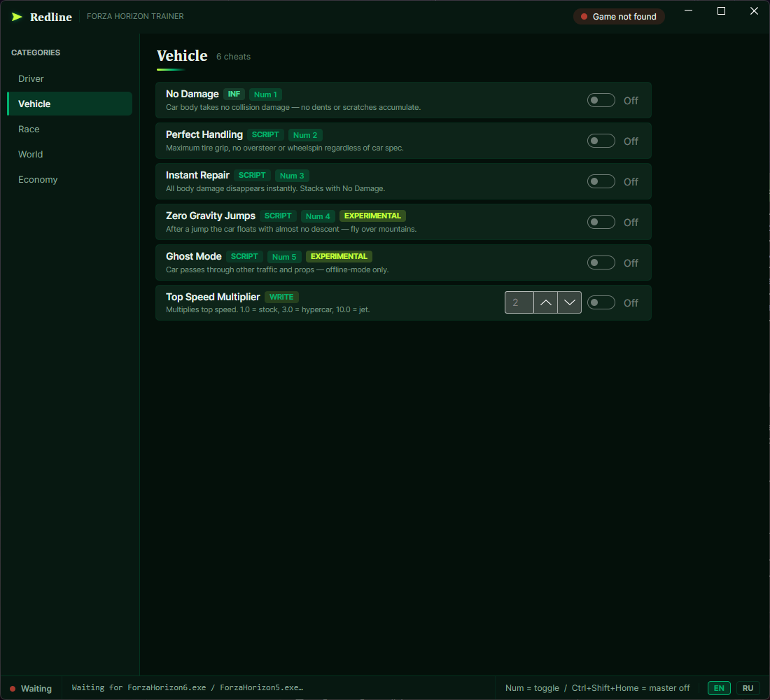770x700 pixels.
Task: Click the Game not found status badge
Action: (x=619, y=17)
